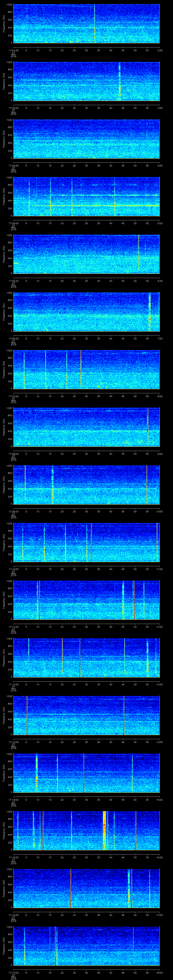Open the spectrogram panel starting at 17:04:00
This screenshot has height=980, width=173.
click(x=86, y=197)
